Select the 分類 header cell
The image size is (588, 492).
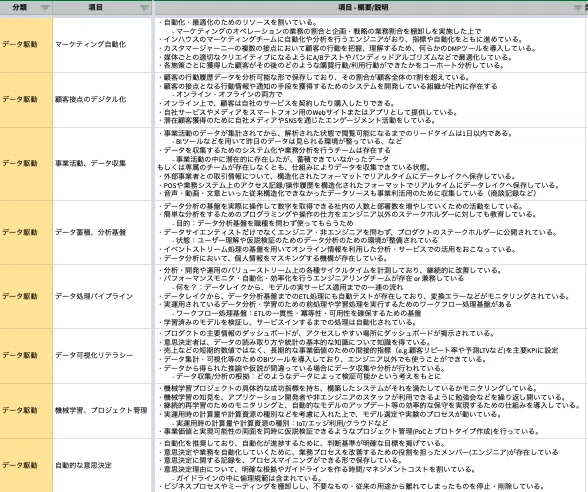26,8
